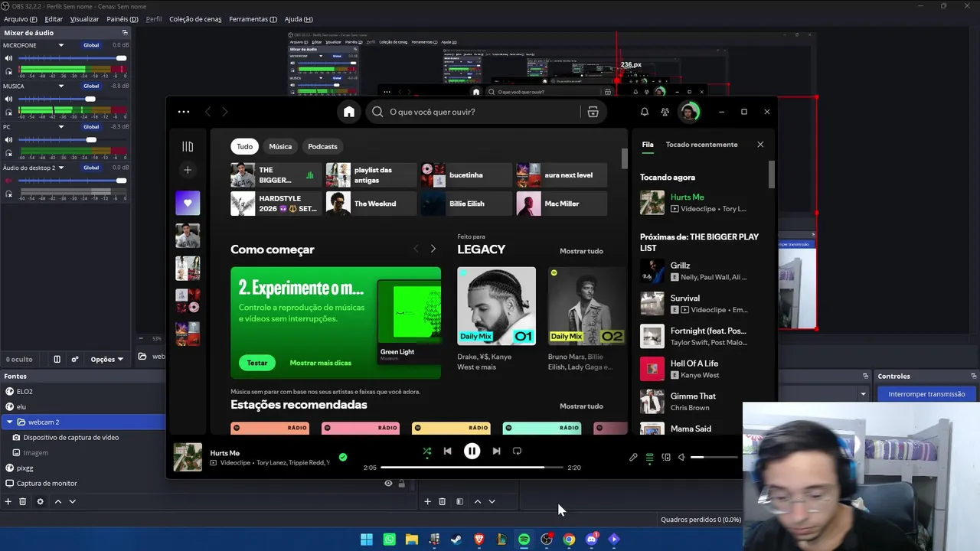The height and width of the screenshot is (551, 980).
Task: Click the Mostrar mais dicas link
Action: pyautogui.click(x=321, y=363)
